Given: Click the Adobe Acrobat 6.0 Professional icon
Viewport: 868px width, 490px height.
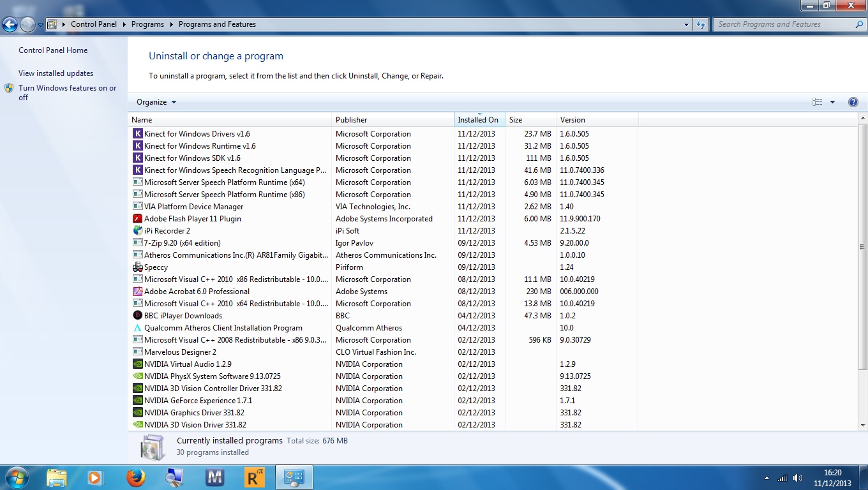Looking at the screenshot, I should point(138,292).
